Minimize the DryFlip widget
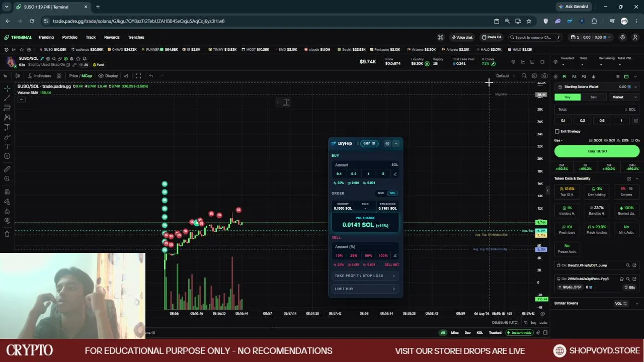 point(396,144)
